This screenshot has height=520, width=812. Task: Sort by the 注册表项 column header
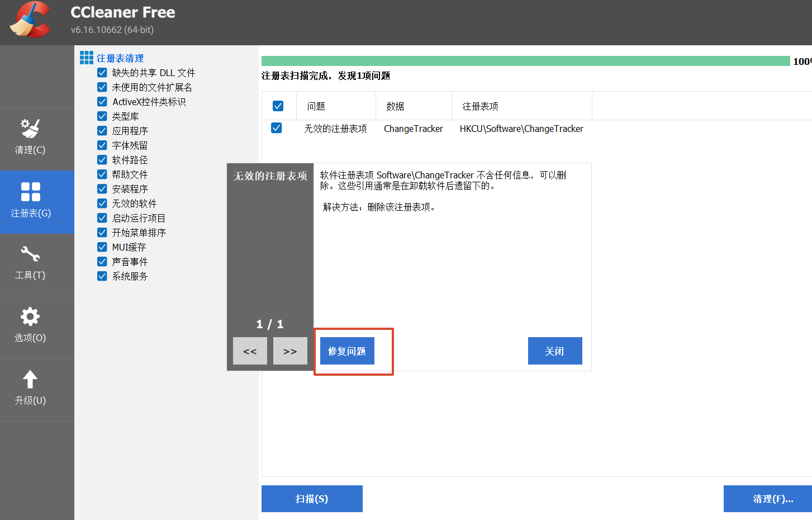522,106
